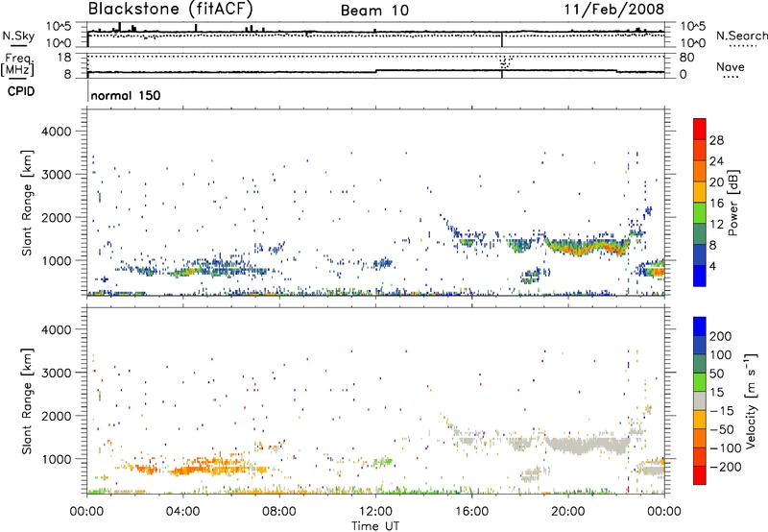Select the 'N.Sky' legend label

[x=18, y=36]
